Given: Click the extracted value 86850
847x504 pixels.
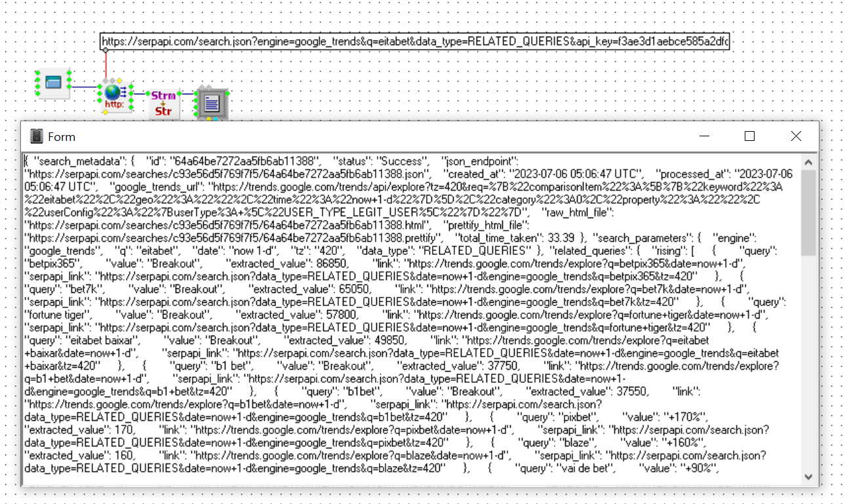Looking at the screenshot, I should point(332,263).
